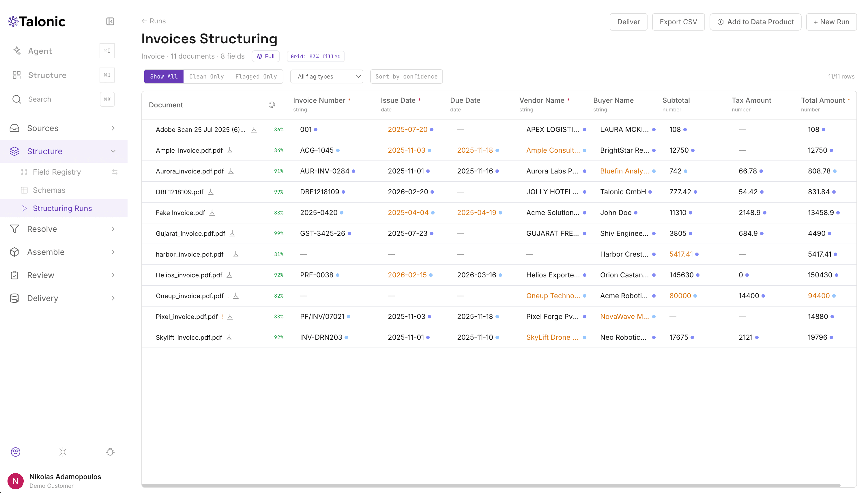Click the Resolve funnel icon

point(14,229)
